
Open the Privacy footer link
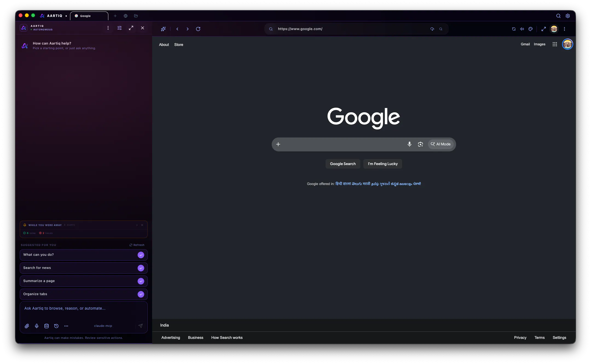coord(520,338)
